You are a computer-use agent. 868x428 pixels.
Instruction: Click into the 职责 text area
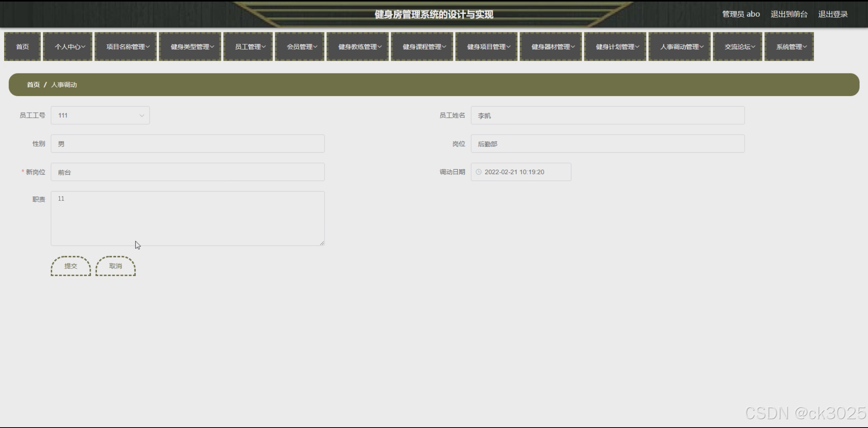188,218
